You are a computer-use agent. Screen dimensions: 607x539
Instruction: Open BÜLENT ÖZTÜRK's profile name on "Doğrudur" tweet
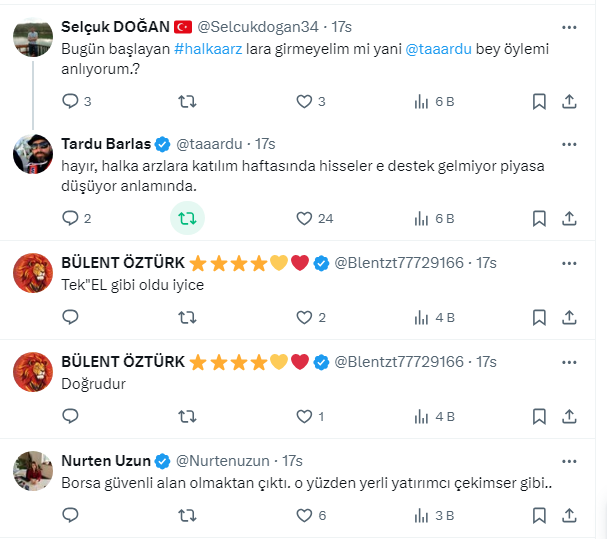[123, 361]
